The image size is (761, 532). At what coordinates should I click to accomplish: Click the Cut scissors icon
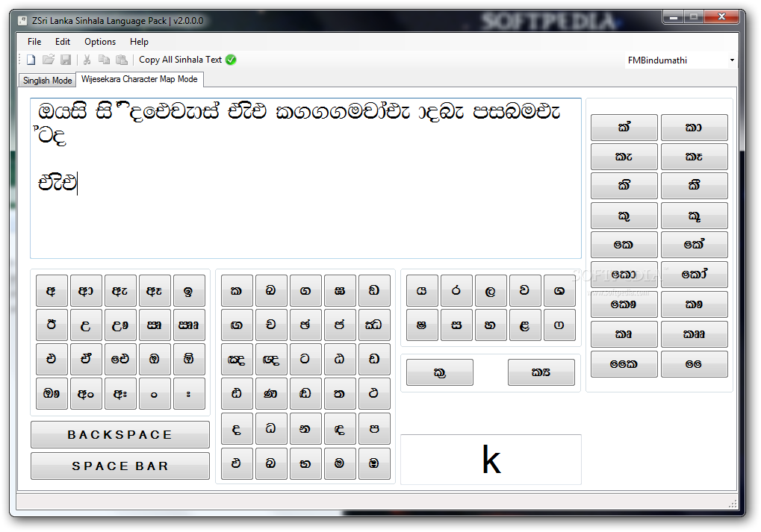click(x=87, y=60)
